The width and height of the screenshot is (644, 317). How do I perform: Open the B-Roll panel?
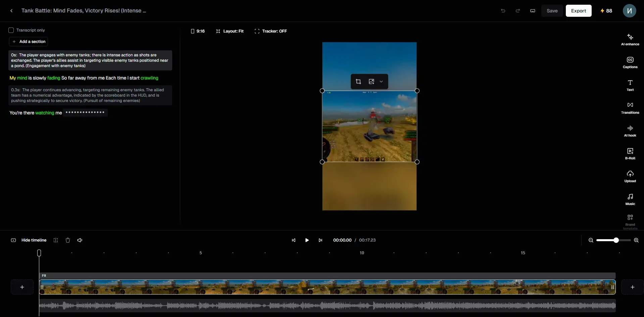pos(630,154)
